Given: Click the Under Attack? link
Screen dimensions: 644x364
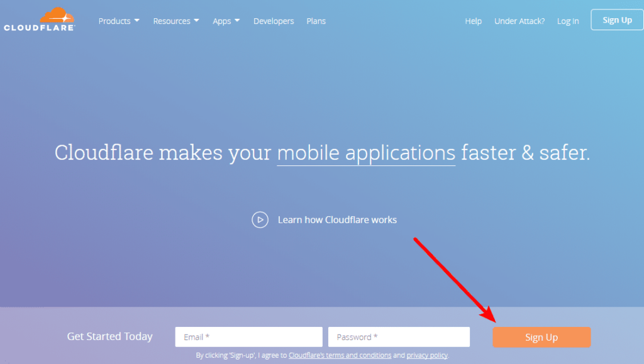Looking at the screenshot, I should [519, 21].
